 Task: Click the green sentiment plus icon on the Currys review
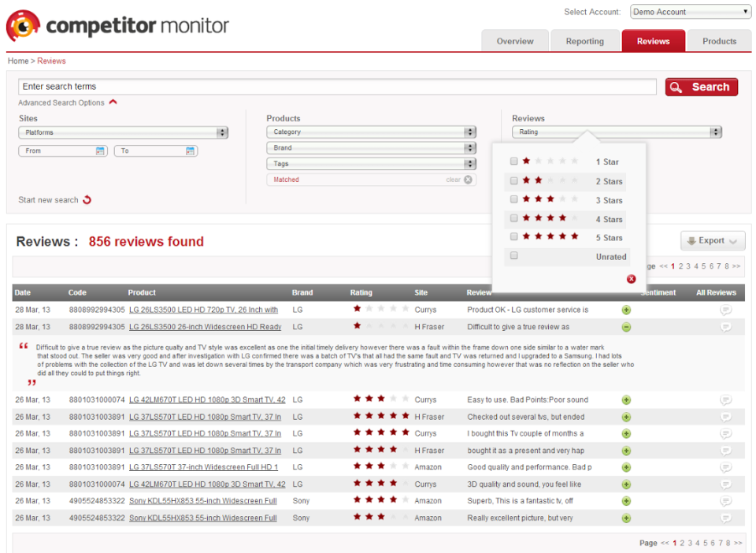tap(626, 310)
